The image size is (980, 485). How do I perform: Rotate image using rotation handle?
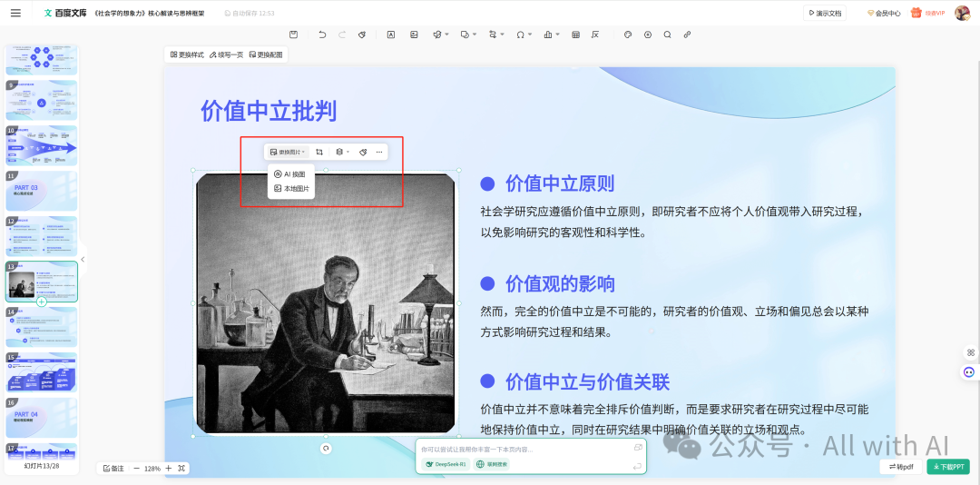point(326,448)
